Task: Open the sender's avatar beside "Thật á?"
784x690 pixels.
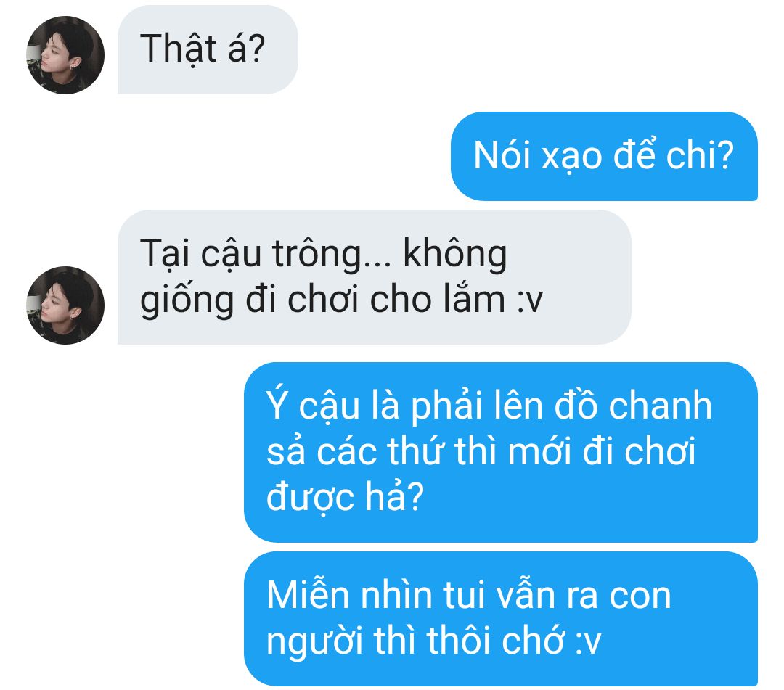Action: coord(65,55)
